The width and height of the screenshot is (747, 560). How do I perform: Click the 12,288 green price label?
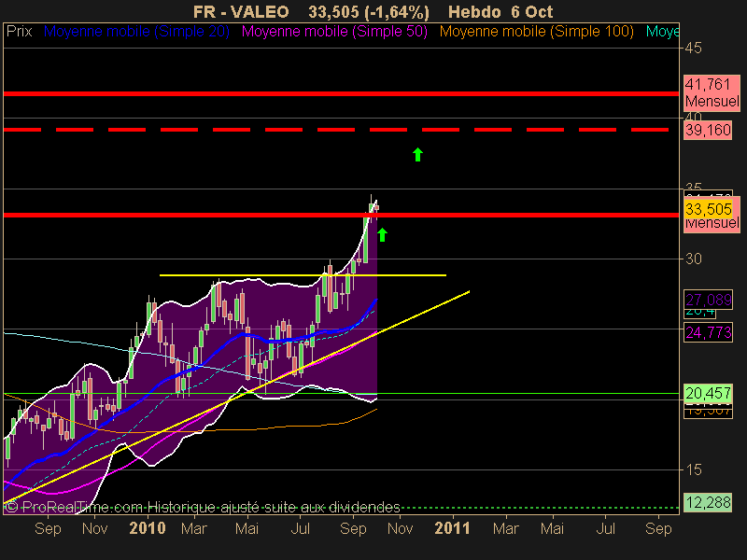pos(708,502)
